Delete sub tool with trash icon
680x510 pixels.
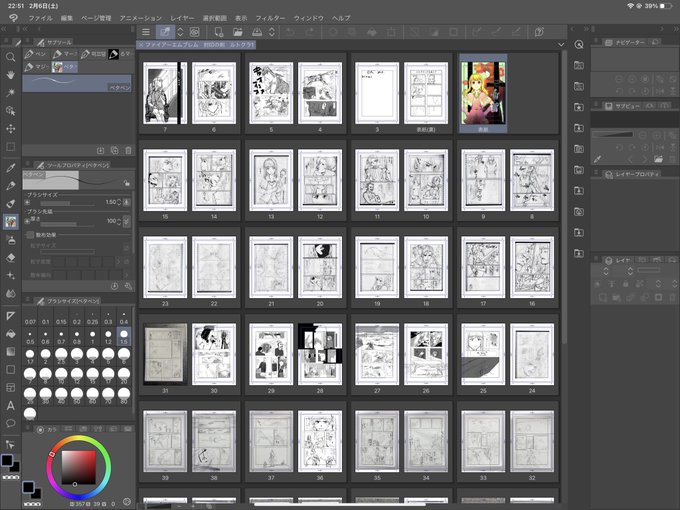pos(128,150)
